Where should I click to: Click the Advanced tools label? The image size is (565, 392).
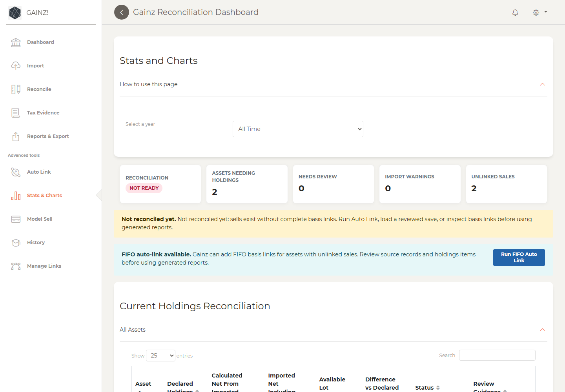(24, 156)
